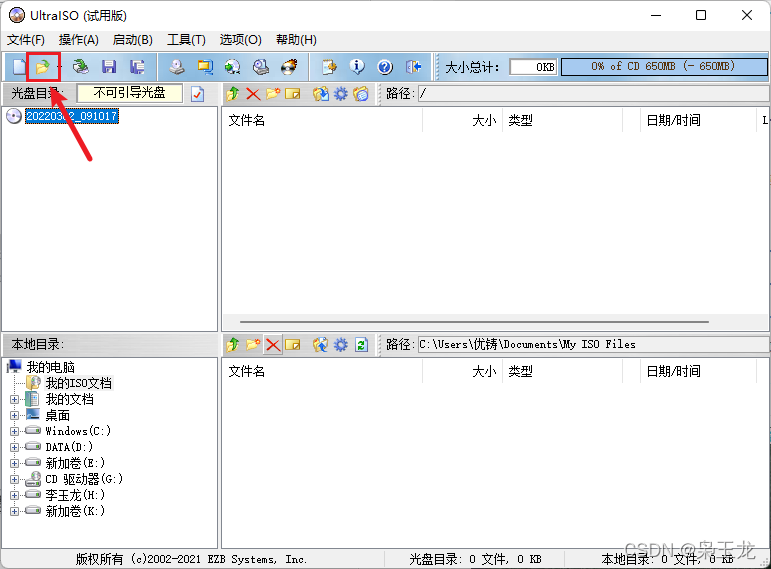Select the 20220302_091017 disc root node
The image size is (771, 569).
(72, 116)
